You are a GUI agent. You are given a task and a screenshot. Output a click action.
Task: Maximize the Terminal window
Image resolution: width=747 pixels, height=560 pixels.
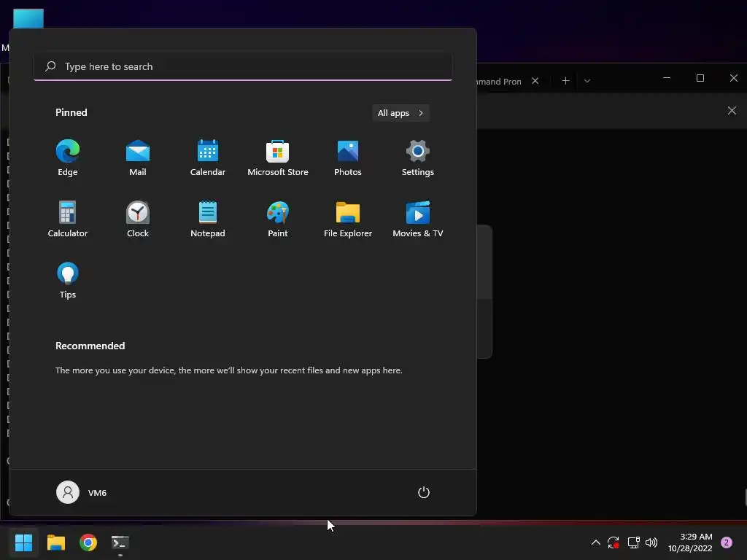point(700,78)
